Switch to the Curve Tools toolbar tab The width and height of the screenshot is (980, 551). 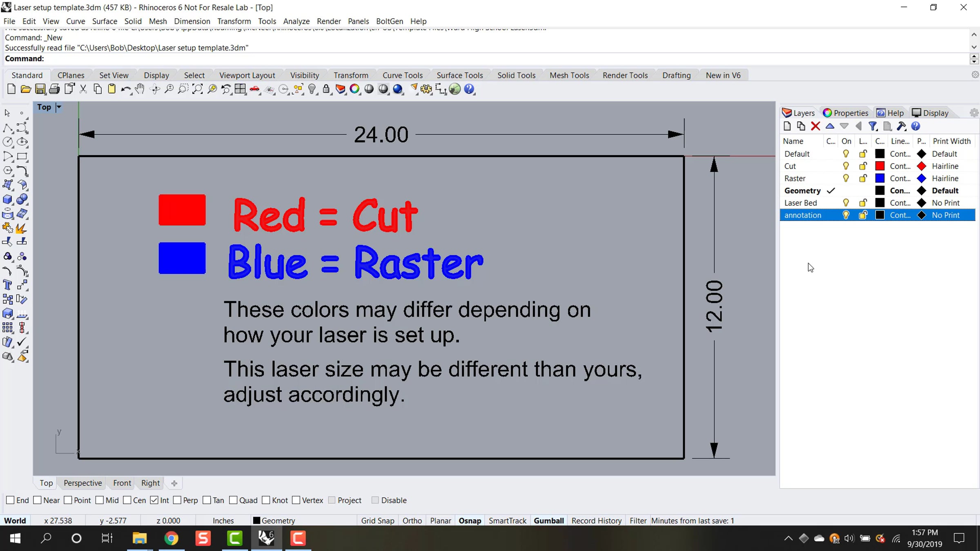[x=403, y=75]
